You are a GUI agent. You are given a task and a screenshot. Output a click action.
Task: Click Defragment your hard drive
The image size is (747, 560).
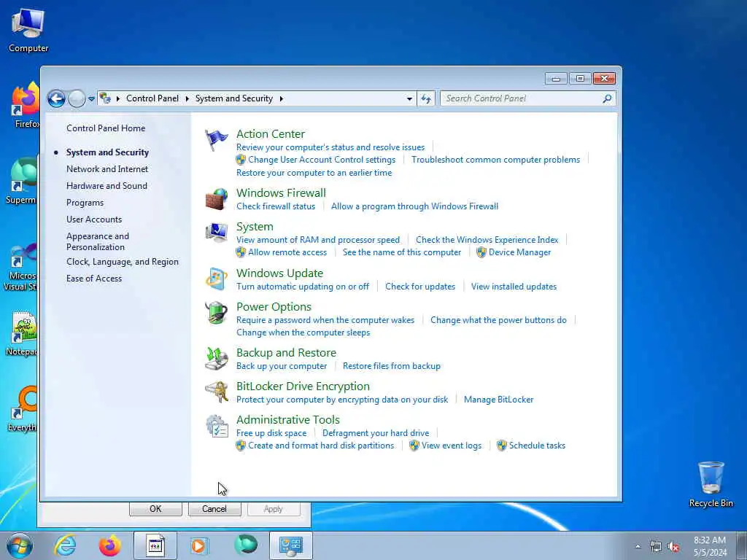[x=376, y=433]
